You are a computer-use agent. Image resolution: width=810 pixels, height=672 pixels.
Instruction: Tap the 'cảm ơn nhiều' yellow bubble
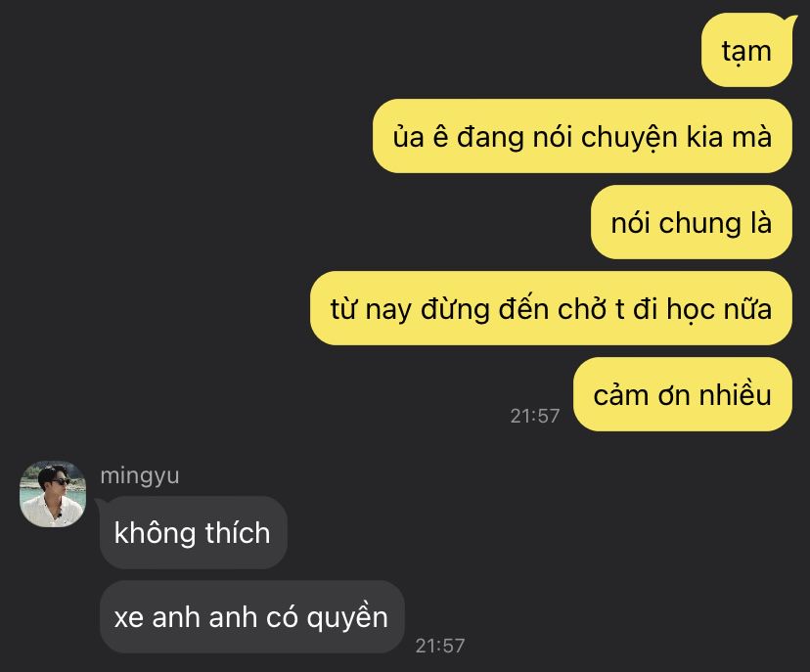click(683, 394)
